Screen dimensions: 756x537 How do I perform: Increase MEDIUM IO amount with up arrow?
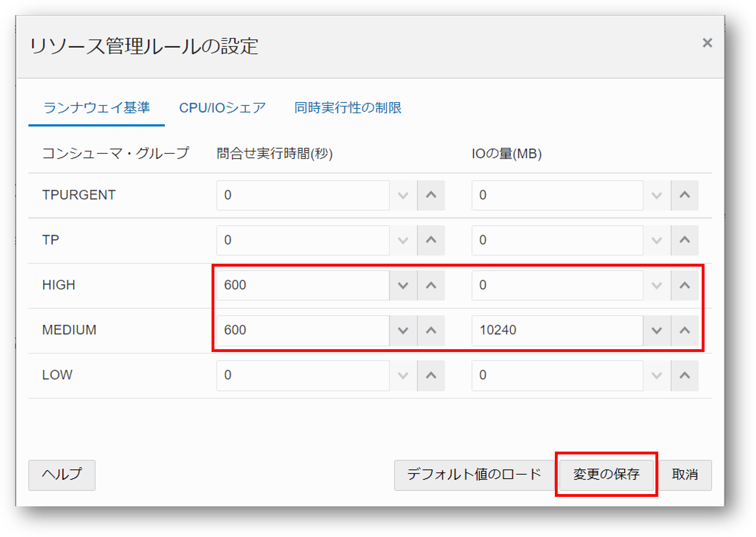685,330
